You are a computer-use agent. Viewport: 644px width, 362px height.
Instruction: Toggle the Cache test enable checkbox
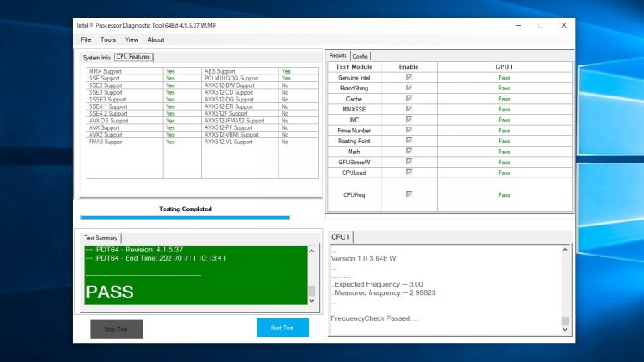tap(408, 99)
